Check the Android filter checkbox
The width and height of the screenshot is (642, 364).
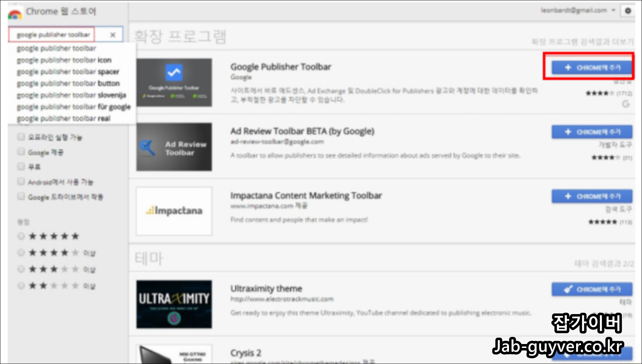coord(21,181)
